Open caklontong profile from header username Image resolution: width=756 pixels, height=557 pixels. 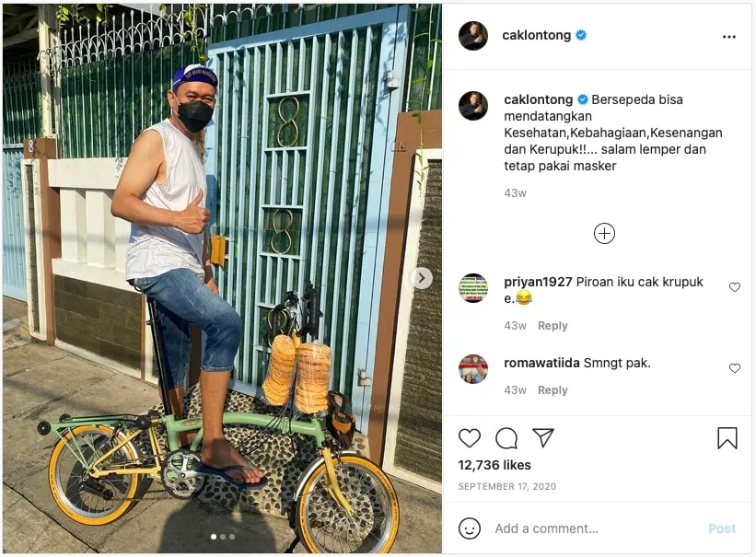[x=536, y=36]
